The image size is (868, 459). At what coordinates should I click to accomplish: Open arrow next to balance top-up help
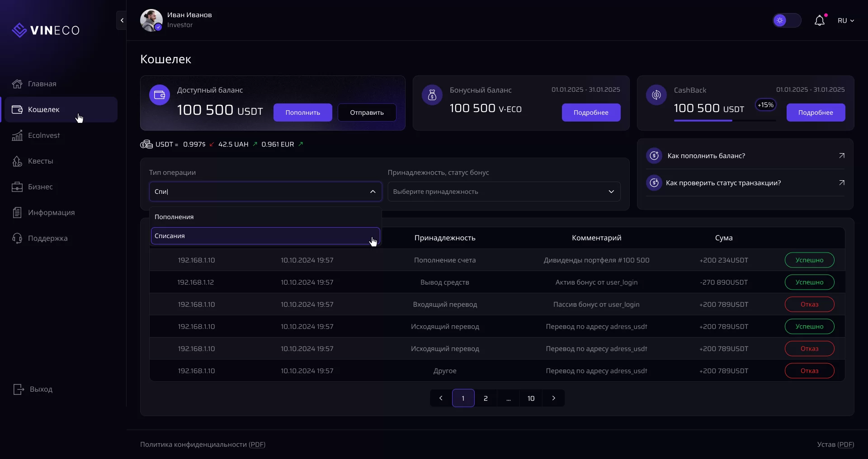[841, 156]
